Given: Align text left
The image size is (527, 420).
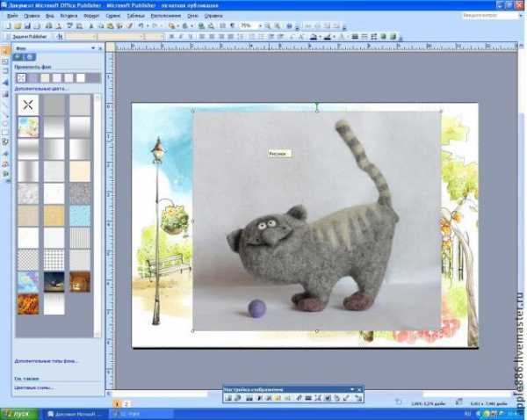Looking at the screenshot, I should tap(202, 37).
